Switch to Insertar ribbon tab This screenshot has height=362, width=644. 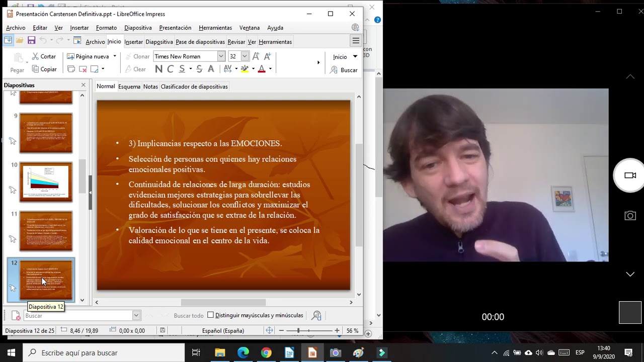[x=134, y=42]
